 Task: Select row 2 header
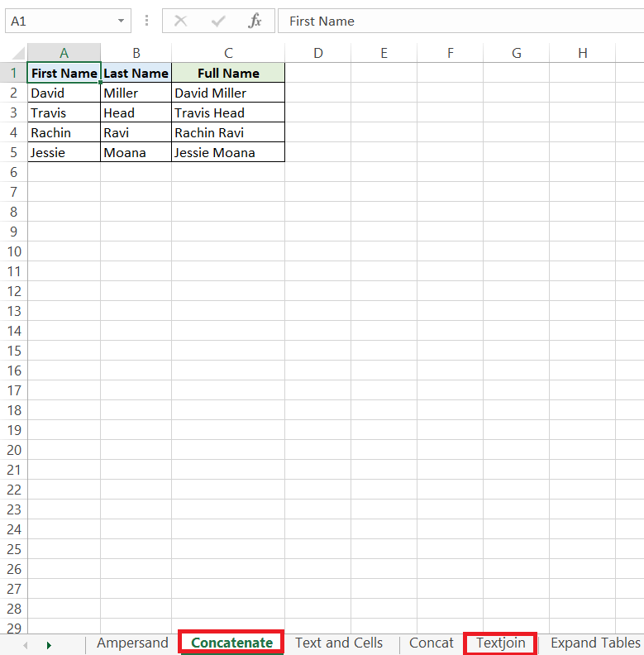(14, 93)
